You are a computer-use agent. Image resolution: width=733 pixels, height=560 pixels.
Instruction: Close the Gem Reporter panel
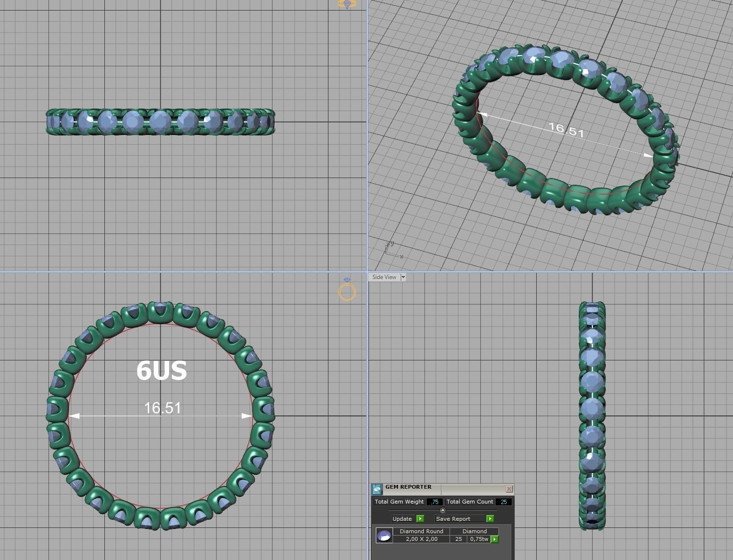tap(509, 489)
